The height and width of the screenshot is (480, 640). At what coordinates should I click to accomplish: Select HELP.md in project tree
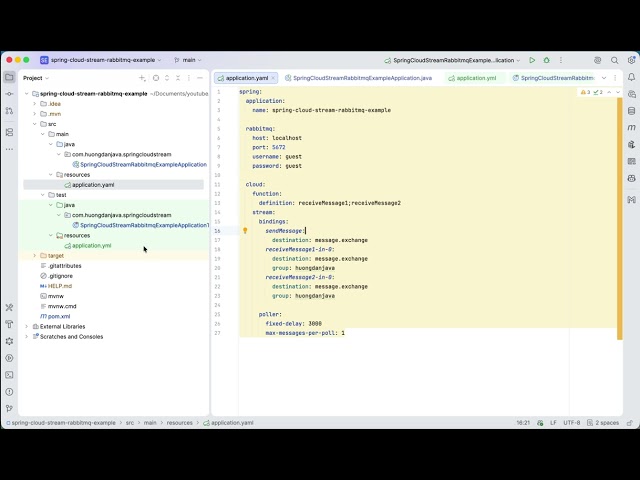pyautogui.click(x=56, y=286)
